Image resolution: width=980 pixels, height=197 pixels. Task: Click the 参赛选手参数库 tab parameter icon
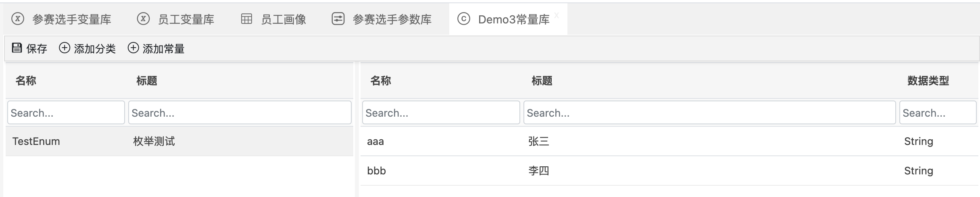[338, 19]
